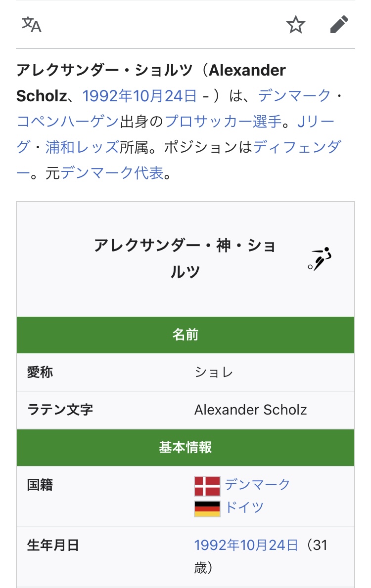Open the プロサッカー選手 link
Screen dimensions: 371x588
223,121
